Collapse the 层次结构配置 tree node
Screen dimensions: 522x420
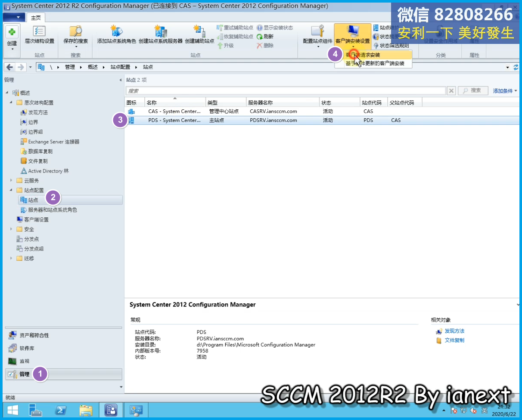point(11,102)
